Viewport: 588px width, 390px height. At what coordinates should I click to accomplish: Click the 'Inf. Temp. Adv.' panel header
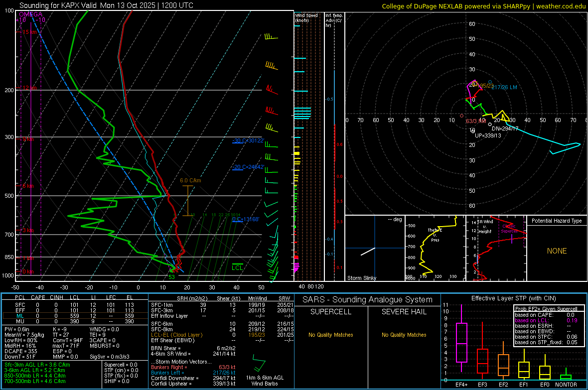[334, 20]
